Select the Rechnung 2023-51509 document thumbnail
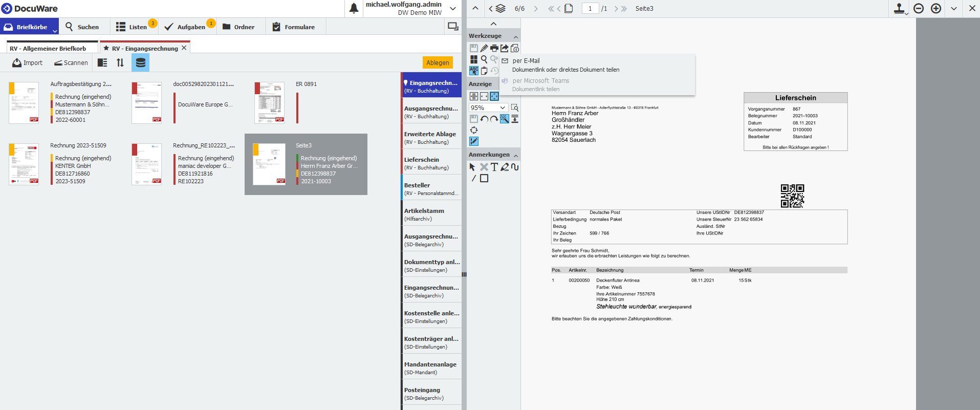 click(24, 164)
